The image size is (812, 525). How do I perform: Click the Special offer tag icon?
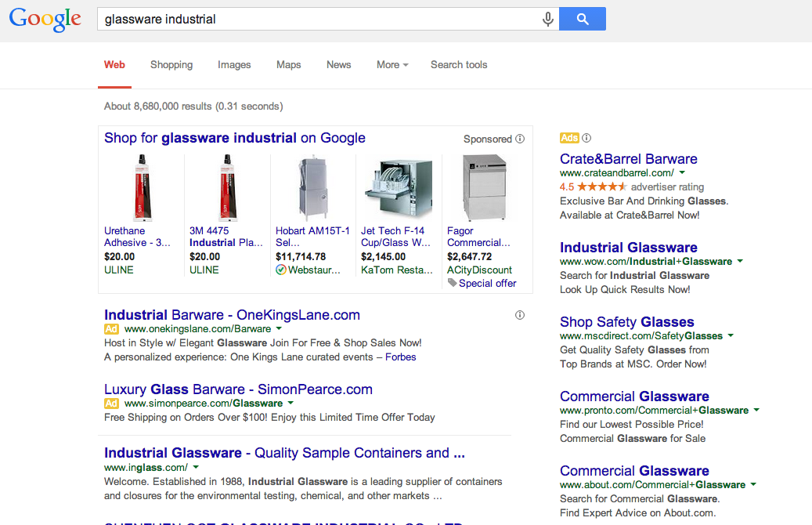tap(452, 283)
